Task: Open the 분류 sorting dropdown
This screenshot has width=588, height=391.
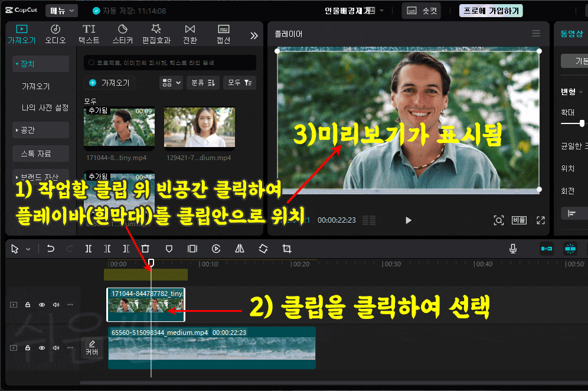Action: coord(202,83)
